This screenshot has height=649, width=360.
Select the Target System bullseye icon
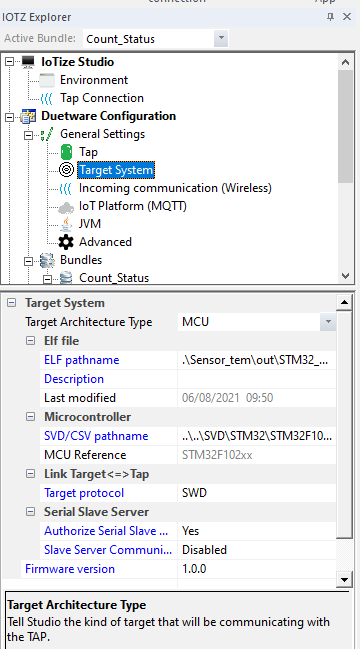point(66,170)
